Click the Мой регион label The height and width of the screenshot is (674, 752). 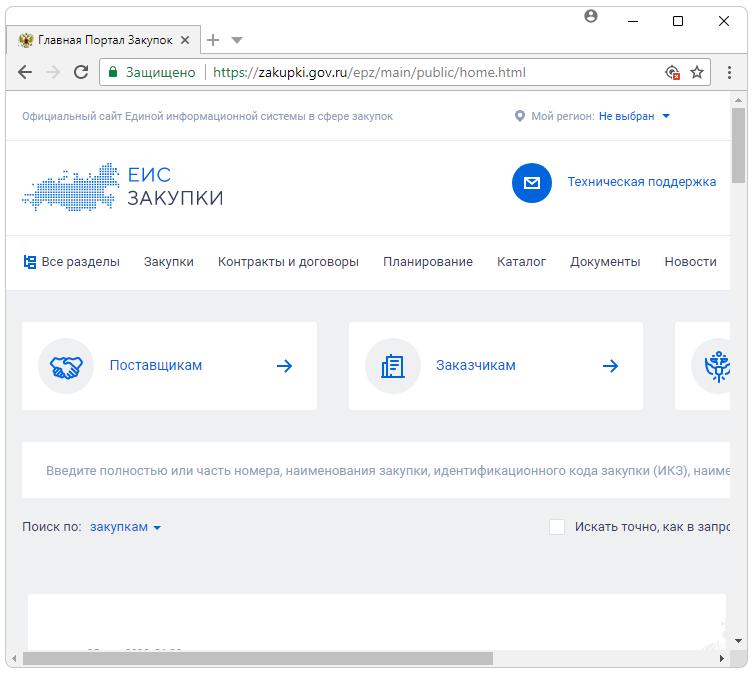tap(563, 116)
